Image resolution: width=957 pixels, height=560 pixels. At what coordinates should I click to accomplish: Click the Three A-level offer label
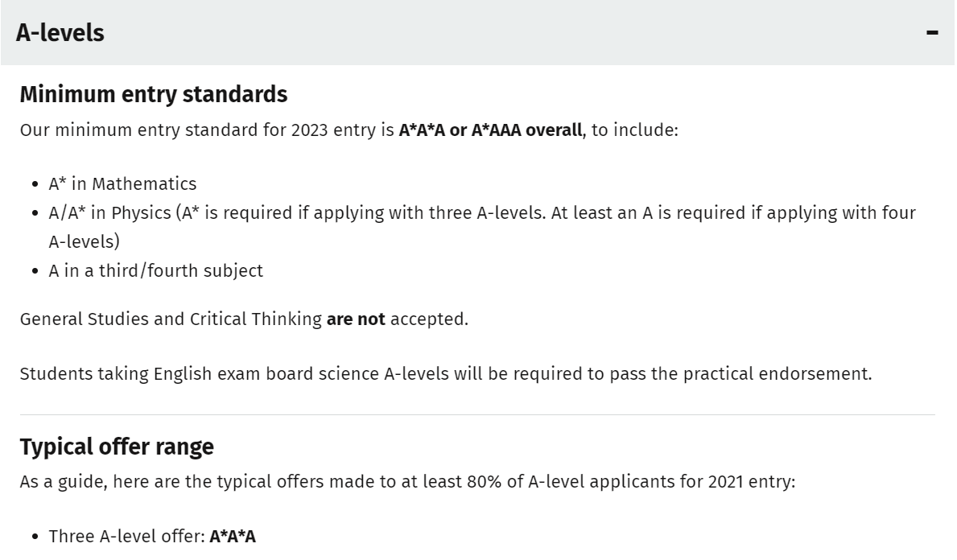[126, 536]
